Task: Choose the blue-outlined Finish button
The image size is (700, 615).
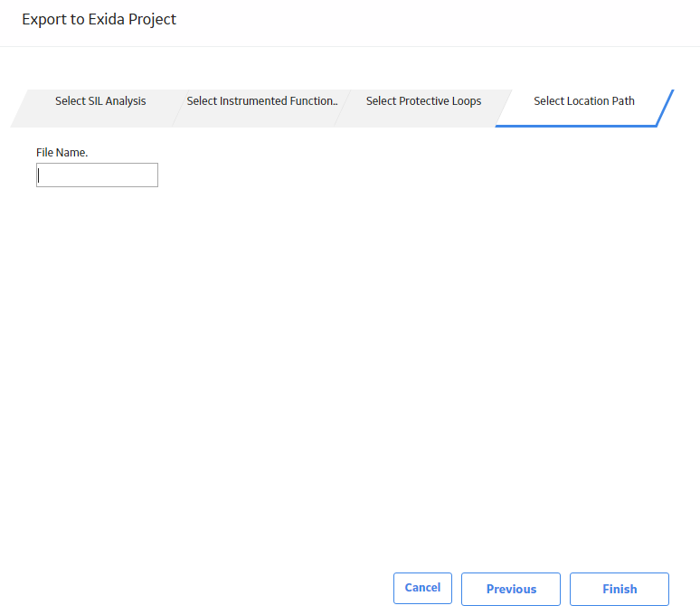Action: tap(620, 589)
